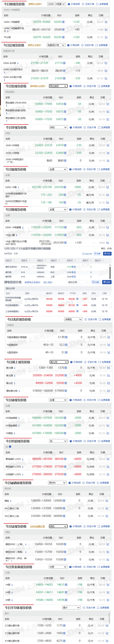Open the trend chart for SMM 1#电解铜
The width and height of the screenshot is (114, 644).
(106, 22)
